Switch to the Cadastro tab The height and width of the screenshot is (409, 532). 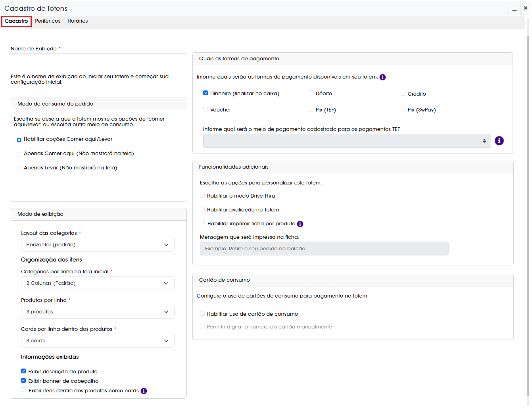click(16, 21)
